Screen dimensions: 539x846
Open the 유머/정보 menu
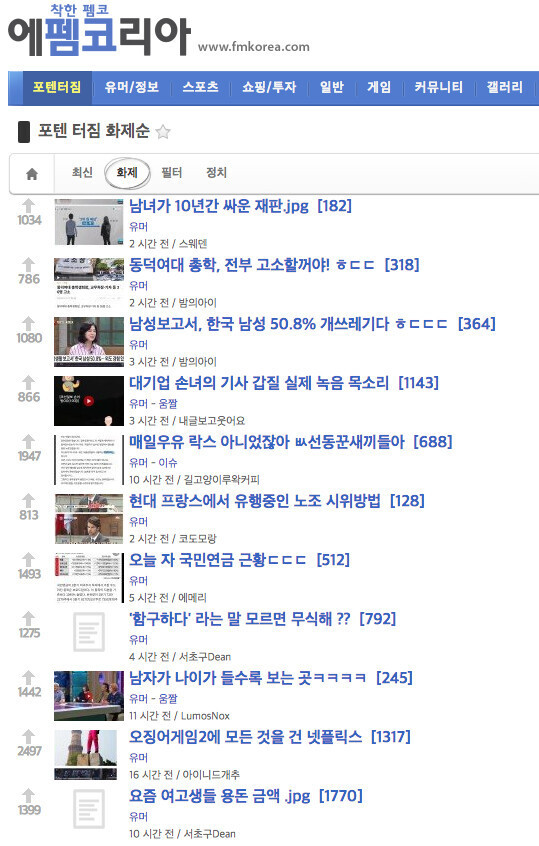point(132,87)
